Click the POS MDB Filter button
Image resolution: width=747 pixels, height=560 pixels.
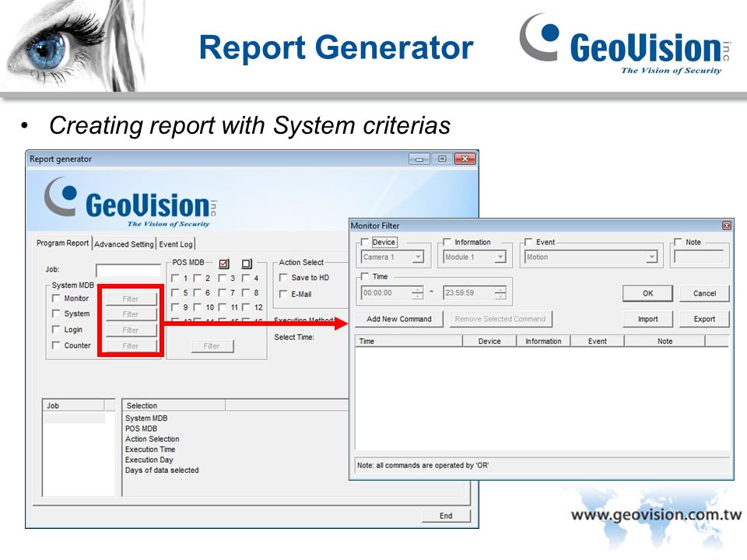[x=212, y=346]
